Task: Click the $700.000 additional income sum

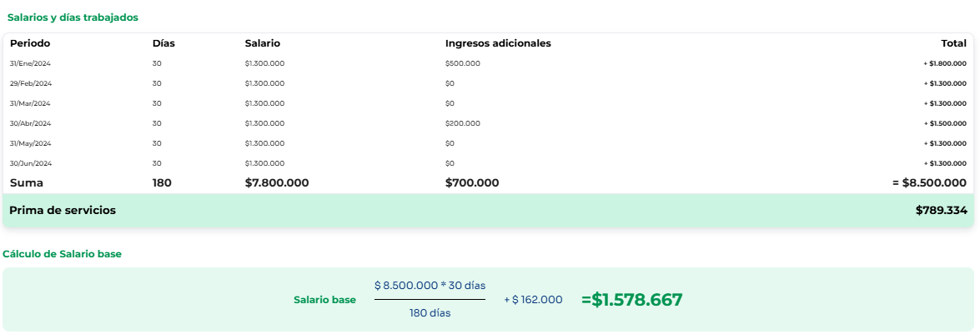Action: tap(472, 183)
